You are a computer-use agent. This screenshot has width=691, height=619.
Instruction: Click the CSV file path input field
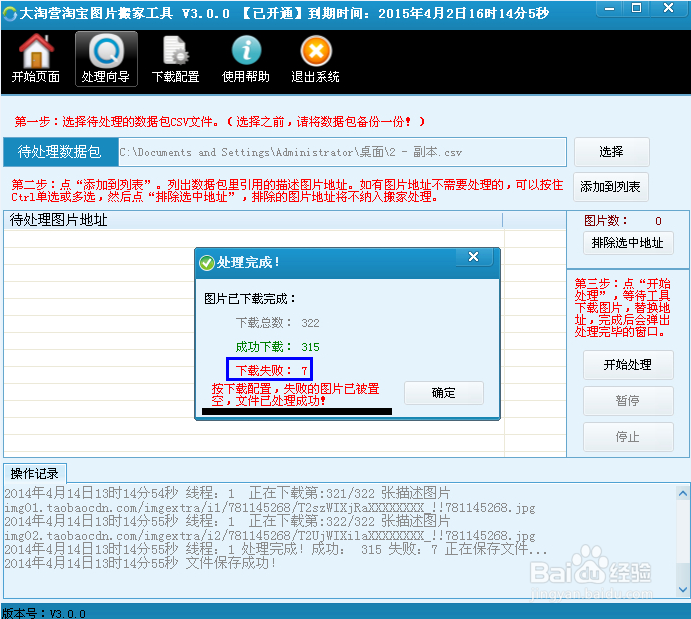[342, 152]
